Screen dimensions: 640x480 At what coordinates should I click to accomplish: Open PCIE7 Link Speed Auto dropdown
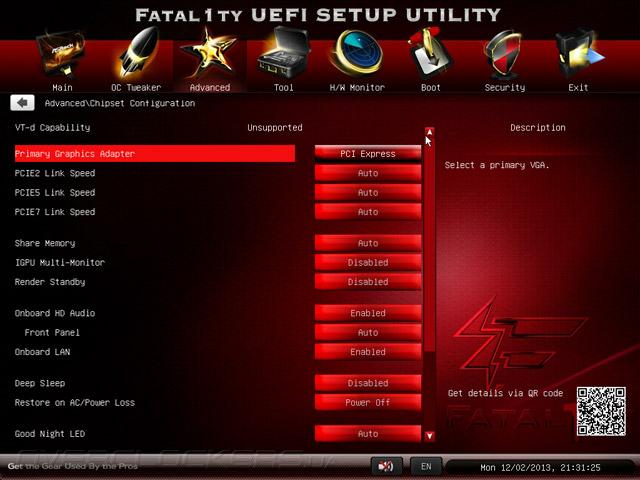(368, 212)
